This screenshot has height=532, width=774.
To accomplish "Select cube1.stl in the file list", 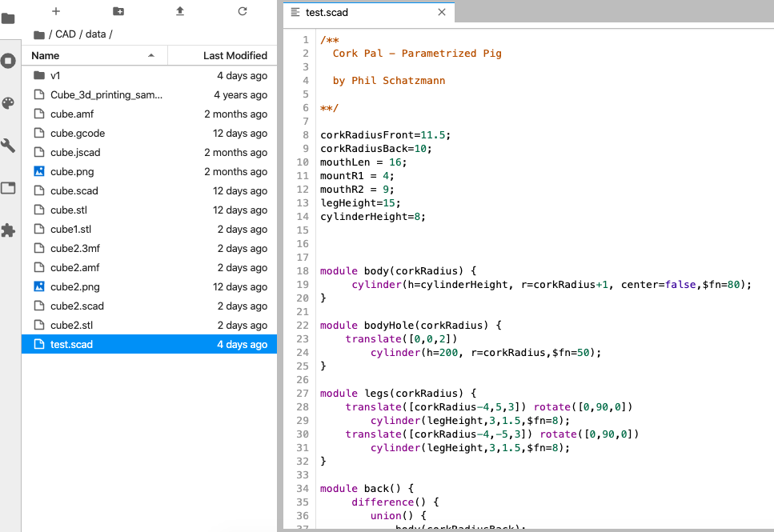I will tap(149, 230).
